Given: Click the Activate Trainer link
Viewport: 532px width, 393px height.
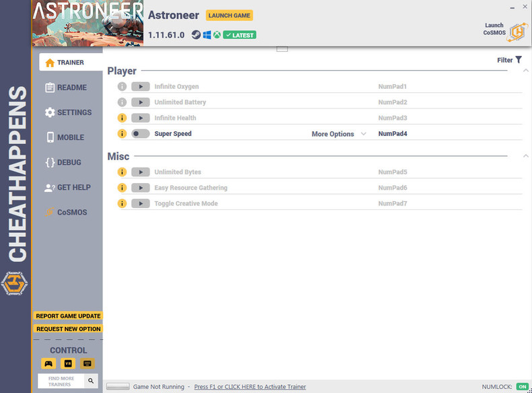Looking at the screenshot, I should point(250,386).
